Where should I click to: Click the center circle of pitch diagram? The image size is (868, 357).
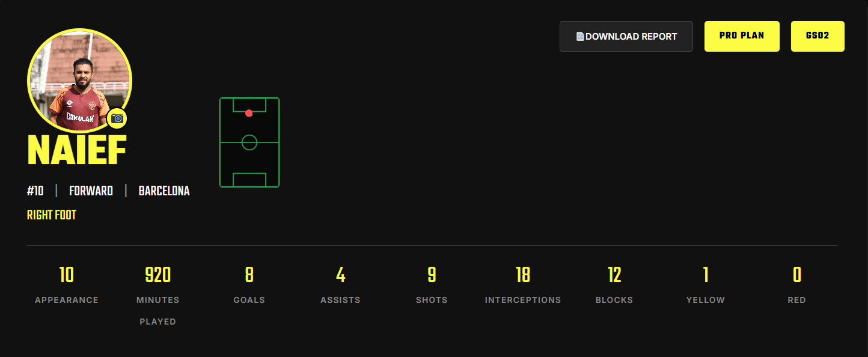pos(249,142)
